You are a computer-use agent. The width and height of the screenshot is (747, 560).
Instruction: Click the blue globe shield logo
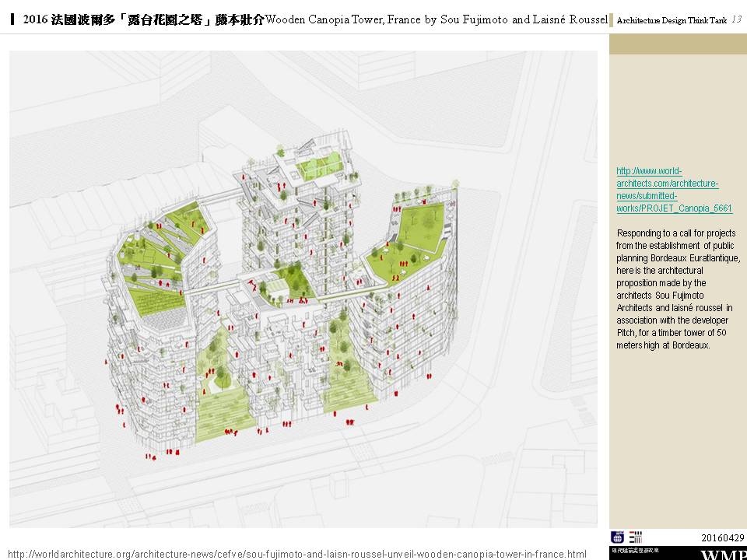click(x=618, y=537)
